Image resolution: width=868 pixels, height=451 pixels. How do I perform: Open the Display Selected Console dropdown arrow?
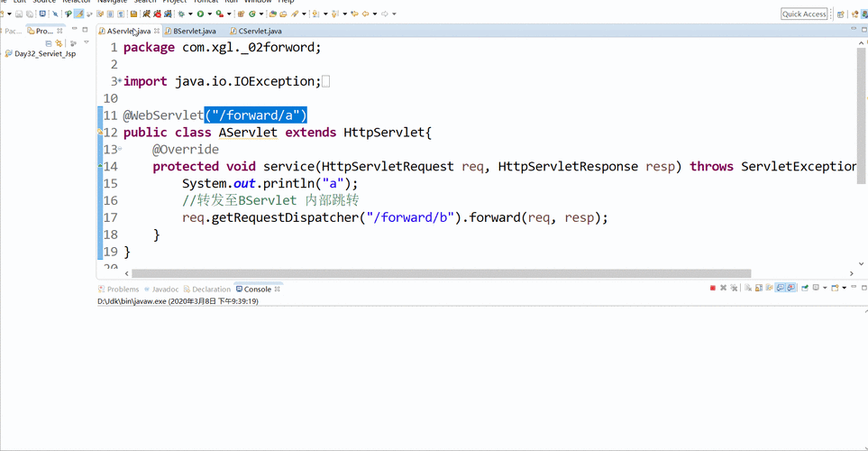pyautogui.click(x=825, y=288)
